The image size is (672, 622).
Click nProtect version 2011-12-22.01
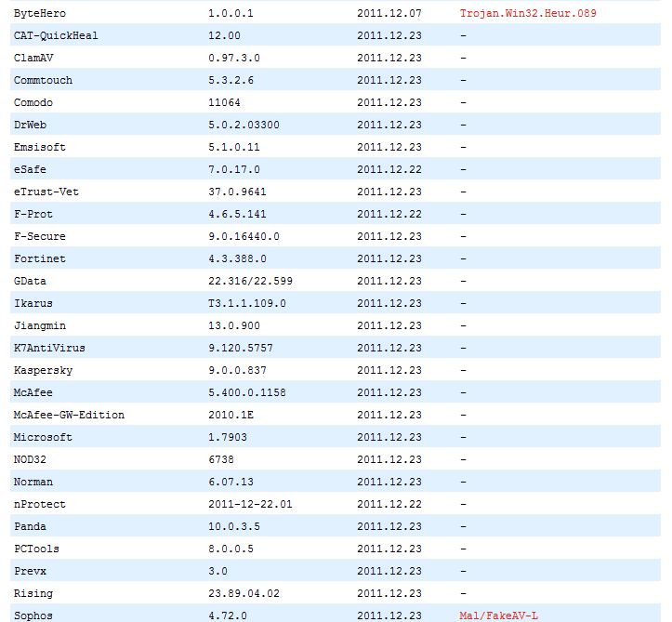click(250, 504)
